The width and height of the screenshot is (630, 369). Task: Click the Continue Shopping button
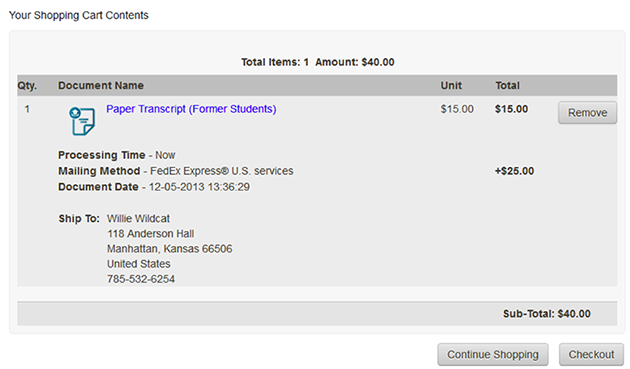493,354
